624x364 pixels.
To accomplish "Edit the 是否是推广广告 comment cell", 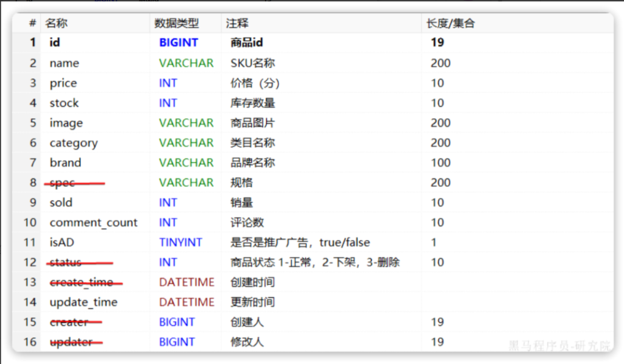I will [300, 242].
